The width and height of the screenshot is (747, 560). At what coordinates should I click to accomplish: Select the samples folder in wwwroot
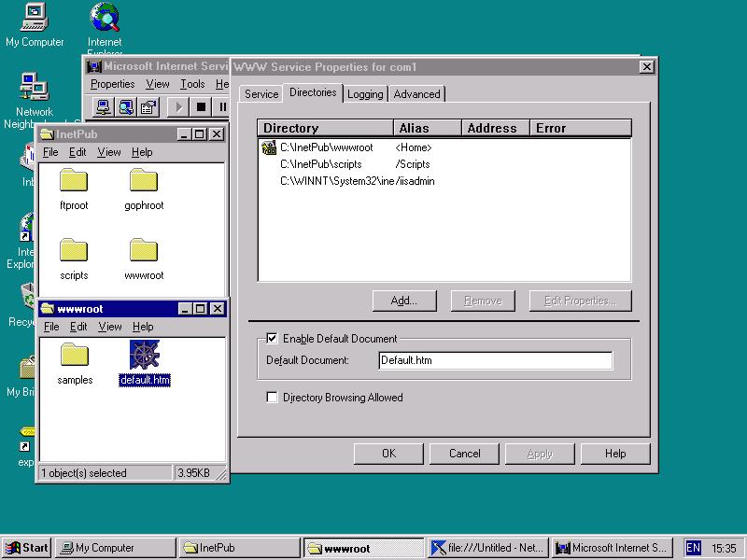(74, 356)
